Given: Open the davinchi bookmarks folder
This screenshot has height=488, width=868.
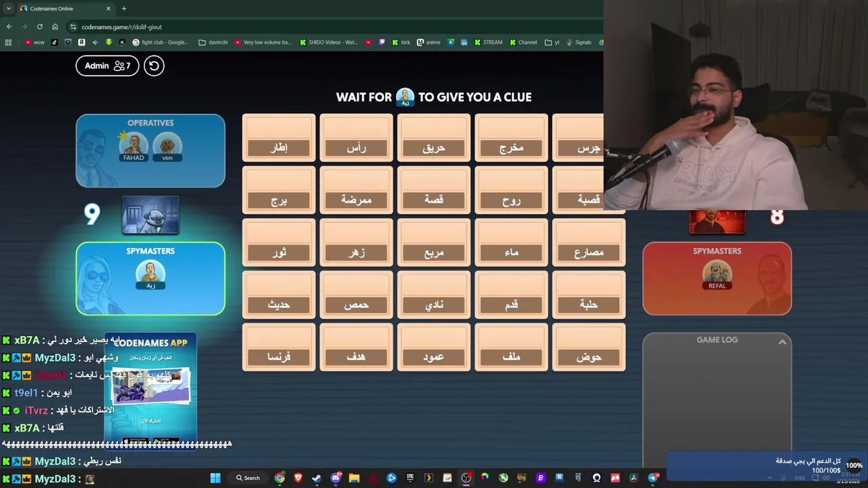Looking at the screenshot, I should [213, 42].
